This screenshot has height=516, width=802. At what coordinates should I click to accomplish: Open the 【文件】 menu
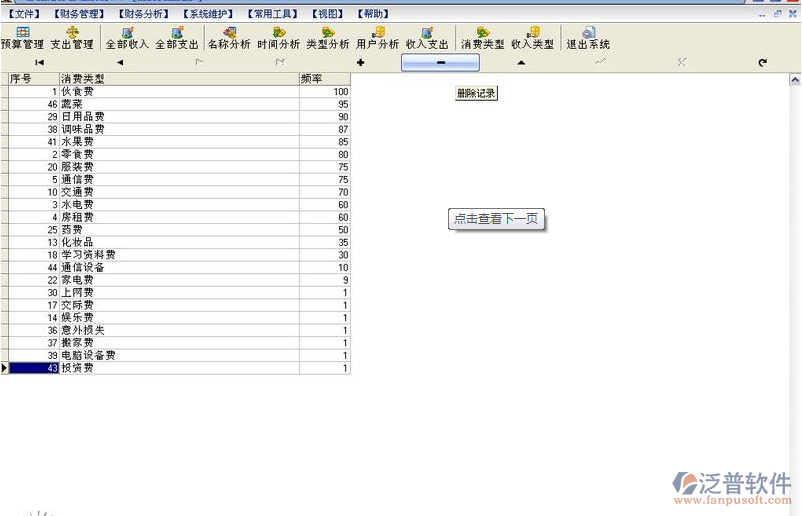coord(24,14)
